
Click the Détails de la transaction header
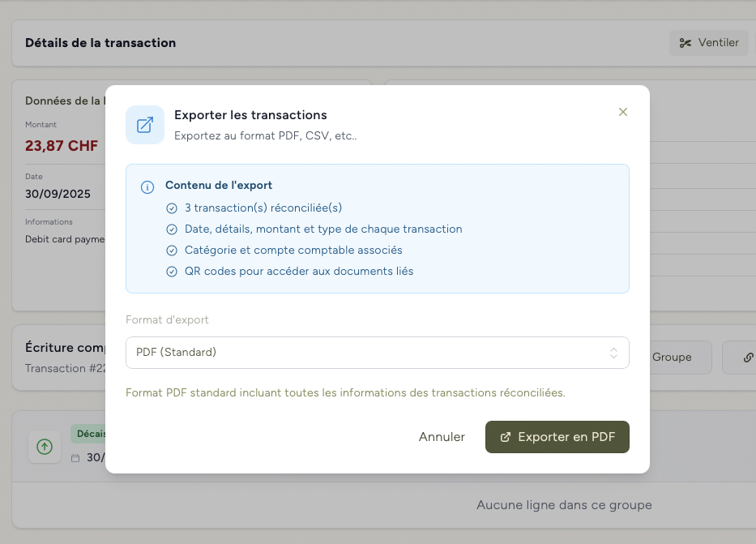[x=100, y=42]
